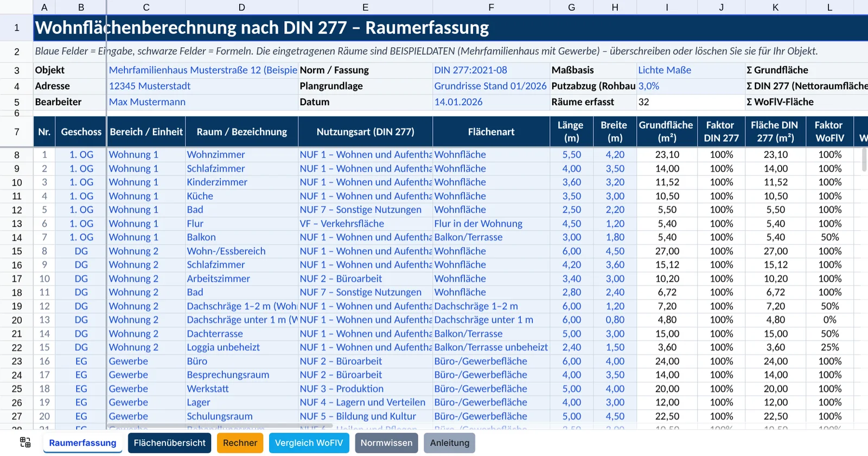Select the Putzabzug value '3,0%'
The width and height of the screenshot is (868, 456).
pos(691,86)
